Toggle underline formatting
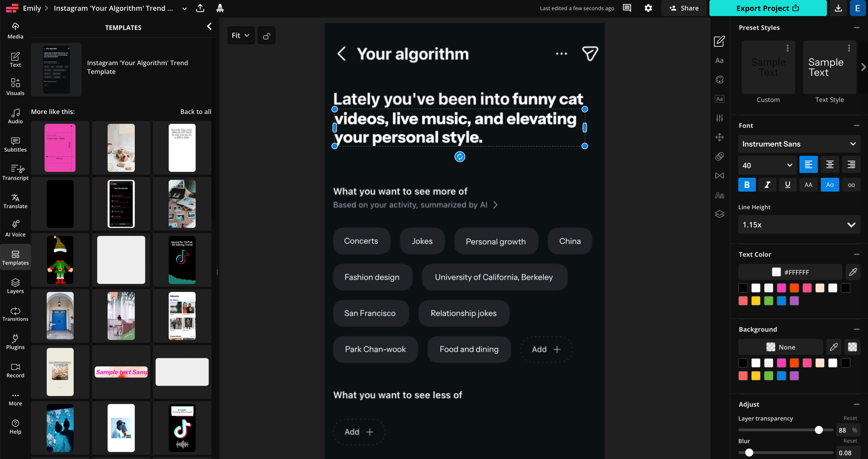The image size is (868, 459). [x=788, y=184]
